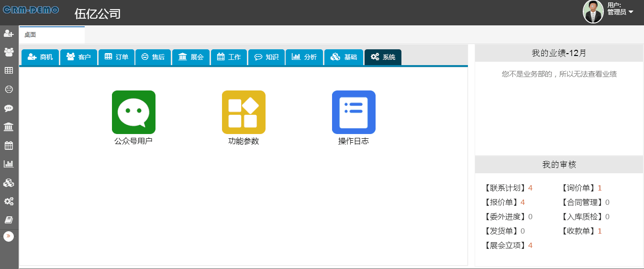Open the 公众号用户 WeChat icon
The width and height of the screenshot is (644, 269).
tap(133, 112)
